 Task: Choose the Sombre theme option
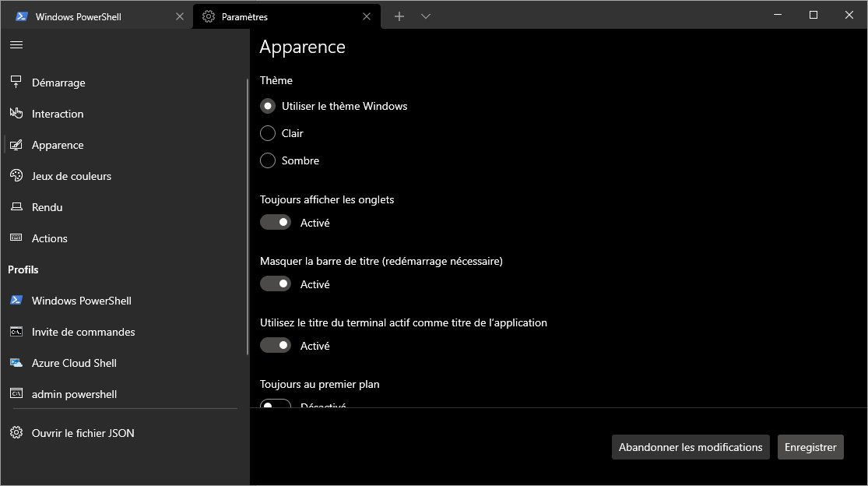click(x=268, y=160)
